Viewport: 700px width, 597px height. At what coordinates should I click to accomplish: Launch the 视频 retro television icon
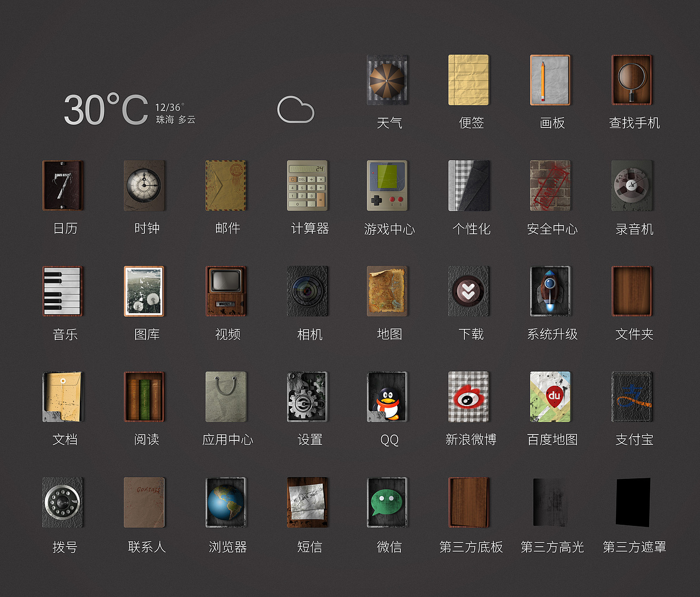coord(226,291)
